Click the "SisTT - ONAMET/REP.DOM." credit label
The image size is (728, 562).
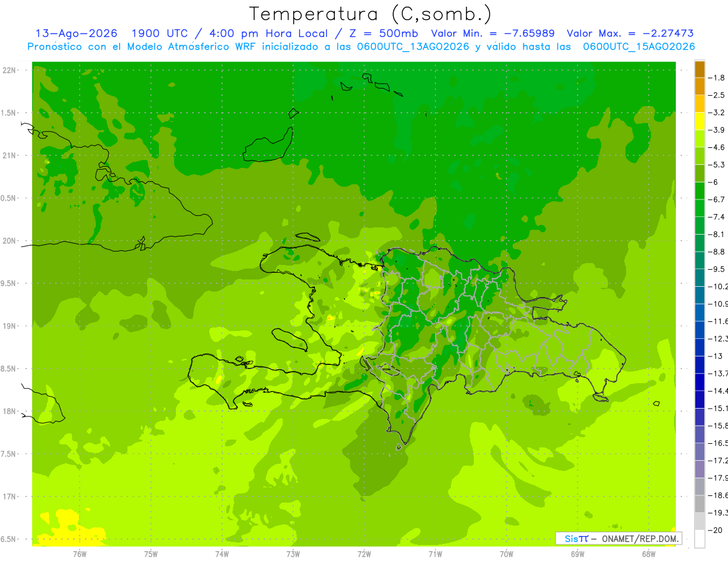619,538
